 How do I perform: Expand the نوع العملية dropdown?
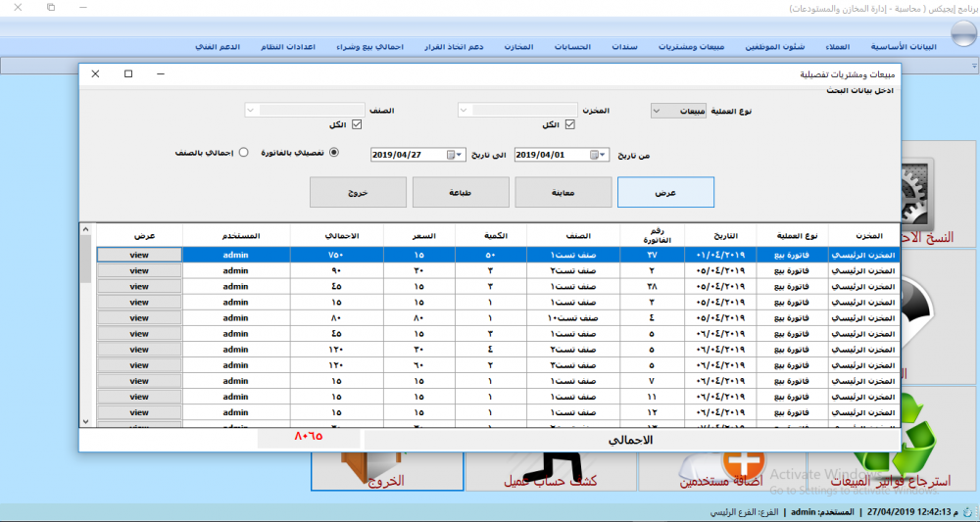tap(657, 111)
